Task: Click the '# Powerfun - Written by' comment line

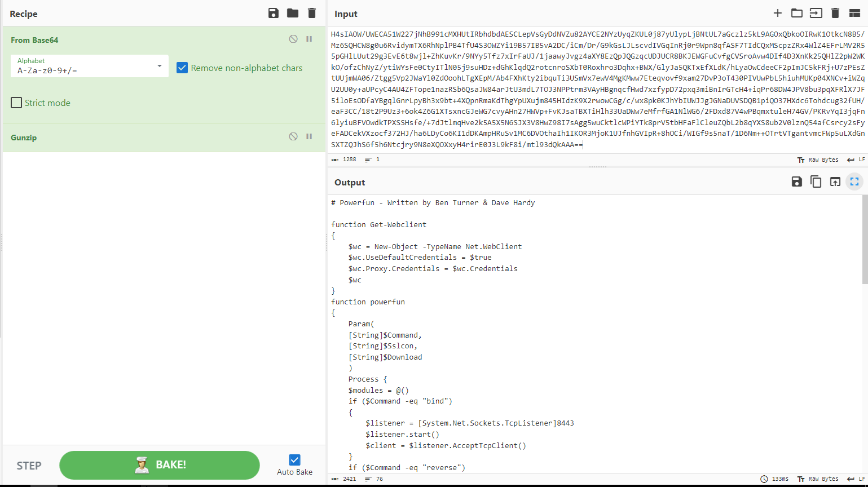Action: tap(433, 202)
